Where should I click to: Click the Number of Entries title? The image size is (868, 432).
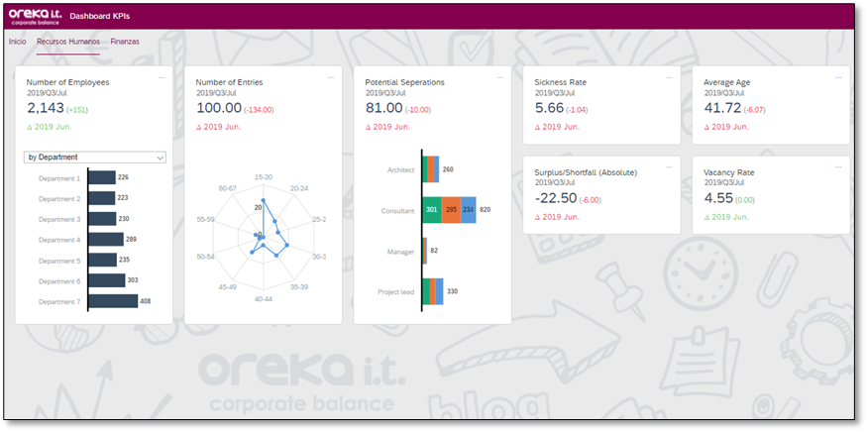(229, 82)
